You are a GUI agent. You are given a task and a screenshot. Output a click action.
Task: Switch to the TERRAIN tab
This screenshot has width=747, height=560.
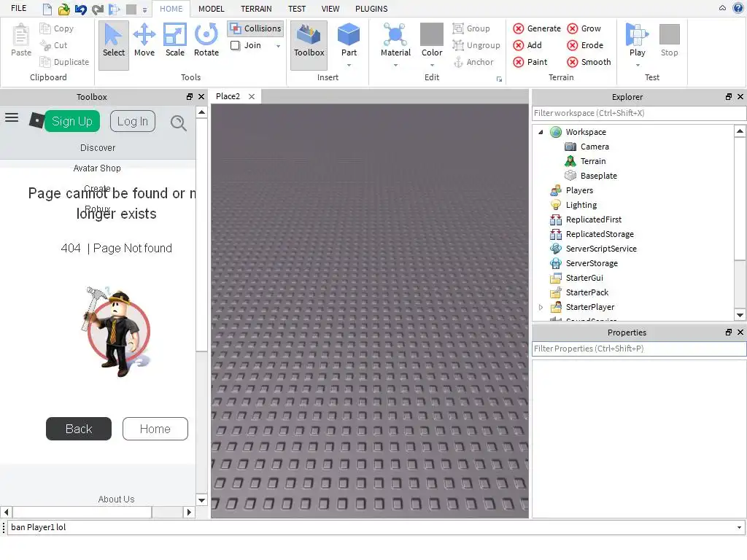point(256,9)
